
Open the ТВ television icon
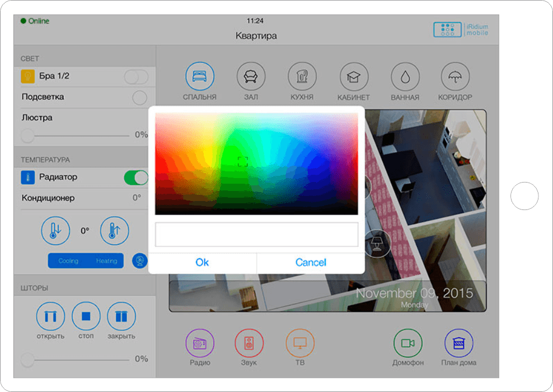[x=300, y=344]
